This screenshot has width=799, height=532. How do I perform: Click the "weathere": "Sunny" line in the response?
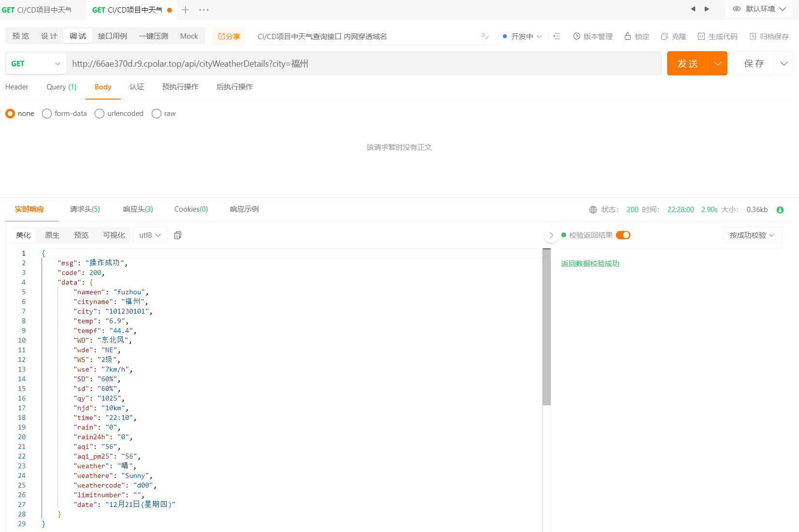pyautogui.click(x=113, y=475)
